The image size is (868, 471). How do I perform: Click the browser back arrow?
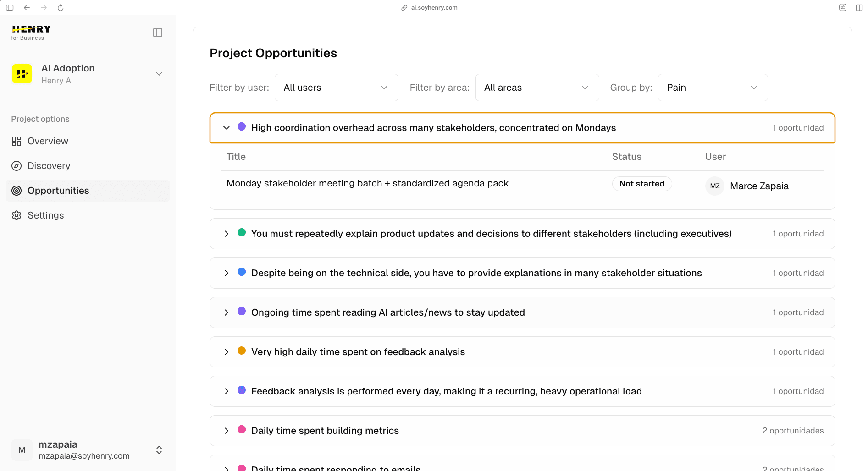[x=27, y=7]
